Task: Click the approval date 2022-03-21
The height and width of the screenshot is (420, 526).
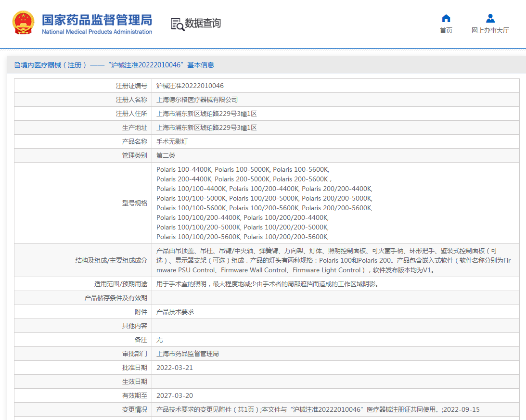Action: [x=175, y=368]
